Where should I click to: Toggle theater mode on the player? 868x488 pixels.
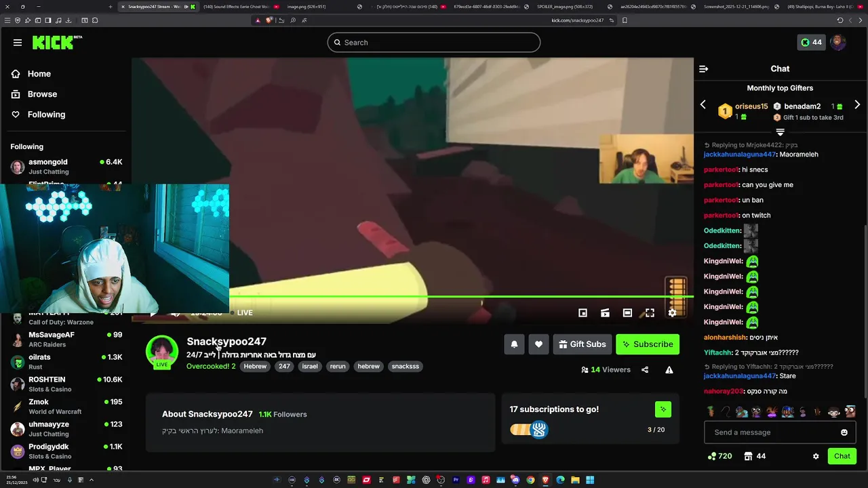[x=627, y=312]
